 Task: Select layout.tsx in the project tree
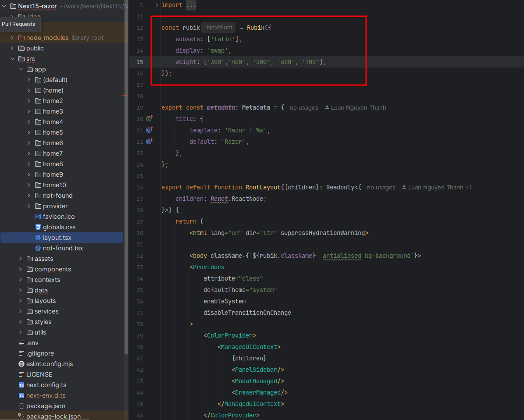tap(57, 238)
